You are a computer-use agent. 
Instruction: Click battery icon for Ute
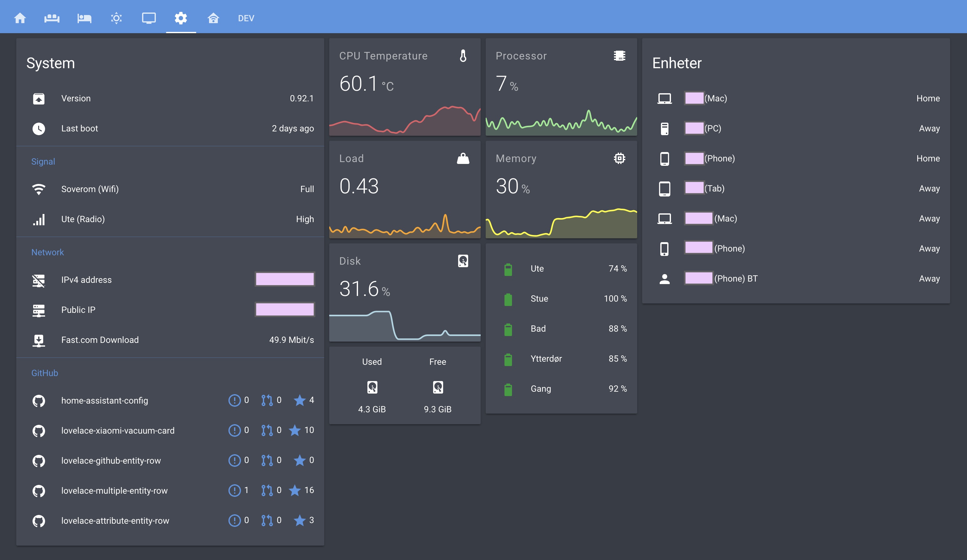(x=508, y=269)
